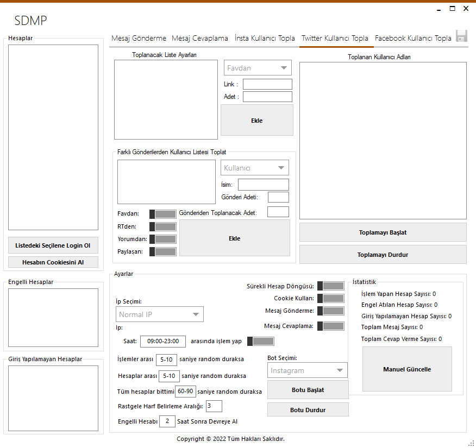Click Toplanan Kullanıcı Adları list box

click(x=383, y=141)
